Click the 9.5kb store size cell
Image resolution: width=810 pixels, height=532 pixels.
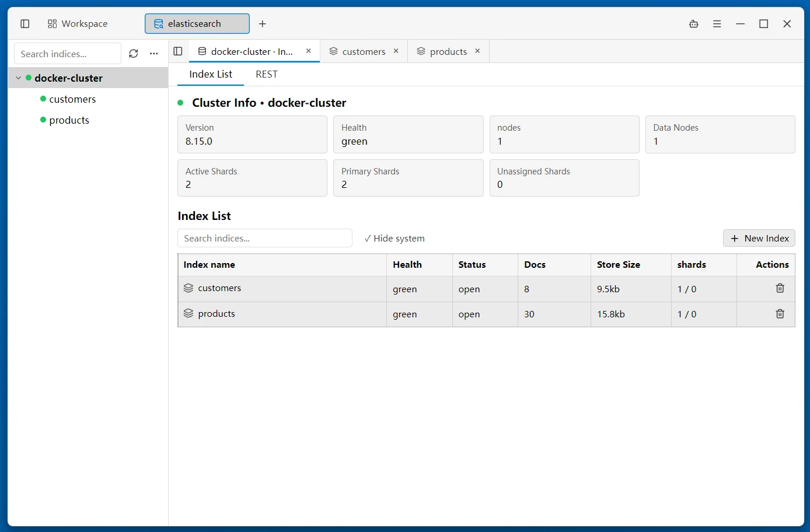pos(631,289)
